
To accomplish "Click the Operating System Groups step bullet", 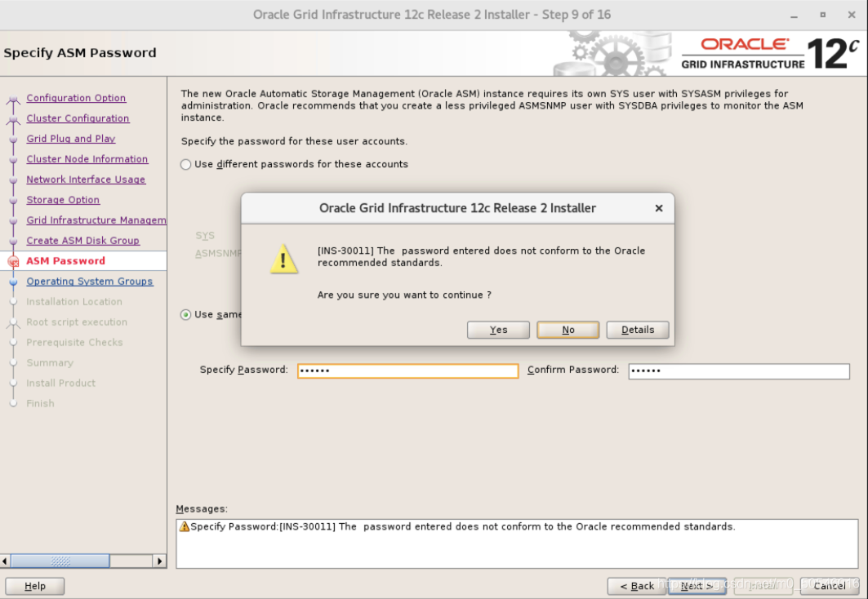I will [13, 282].
